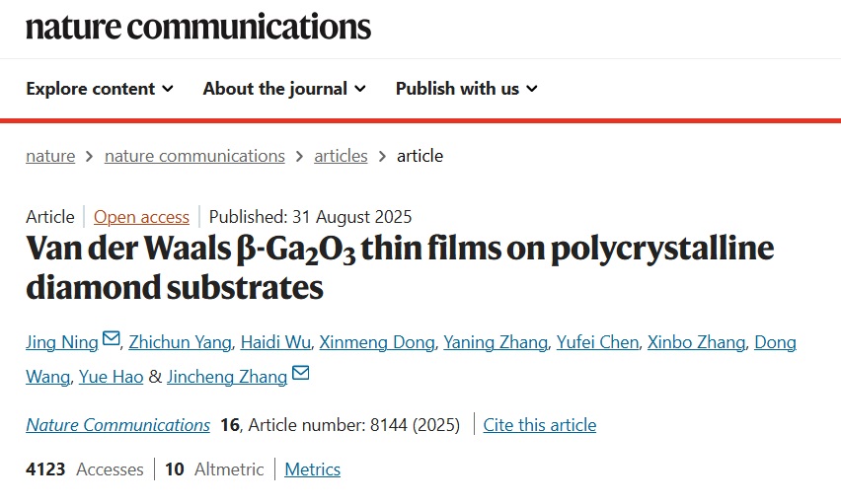The image size is (841, 504).
Task: Expand the Publish with us menu
Action: pyautogui.click(x=466, y=89)
